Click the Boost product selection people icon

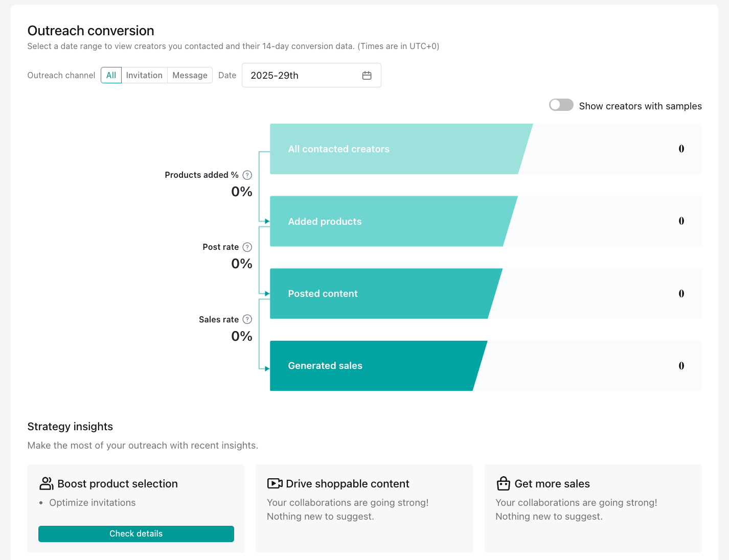click(x=46, y=483)
